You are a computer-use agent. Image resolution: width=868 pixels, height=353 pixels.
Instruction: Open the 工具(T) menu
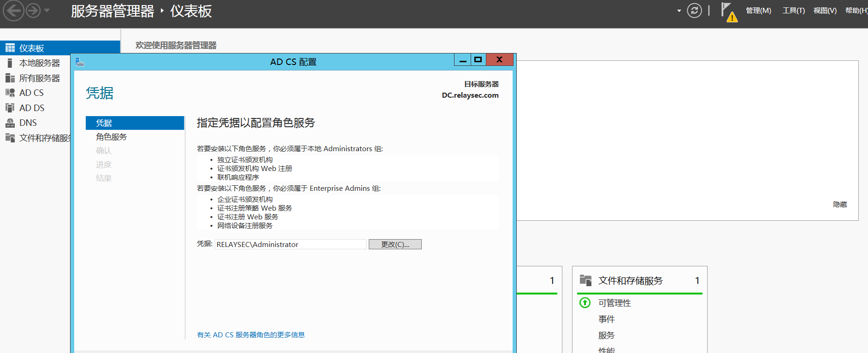(793, 11)
